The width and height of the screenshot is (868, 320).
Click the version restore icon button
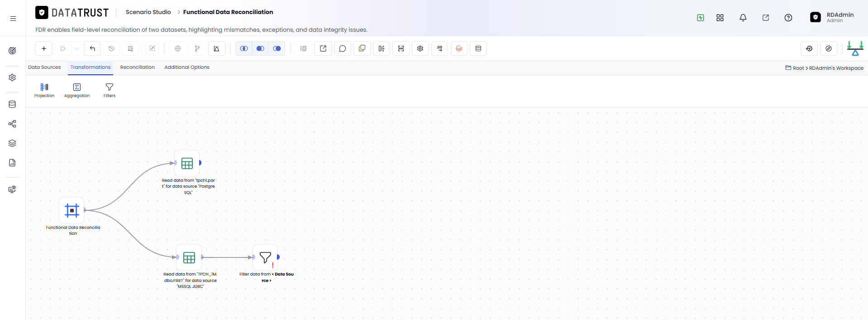point(809,48)
